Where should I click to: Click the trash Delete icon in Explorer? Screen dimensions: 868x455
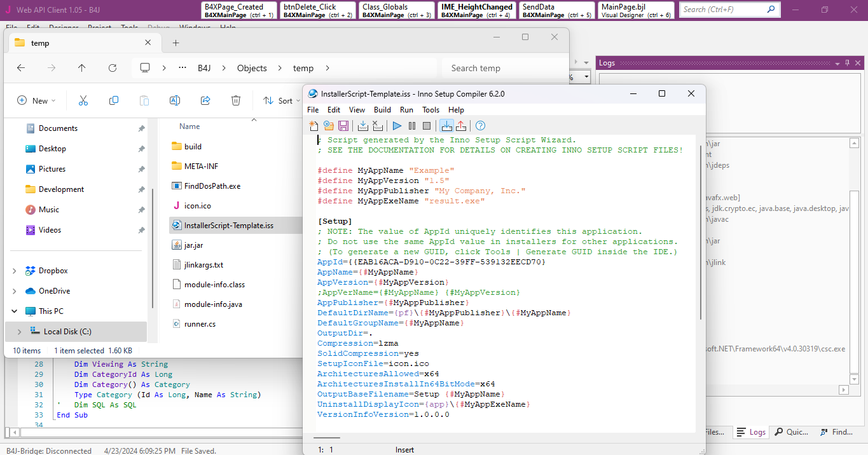click(236, 100)
